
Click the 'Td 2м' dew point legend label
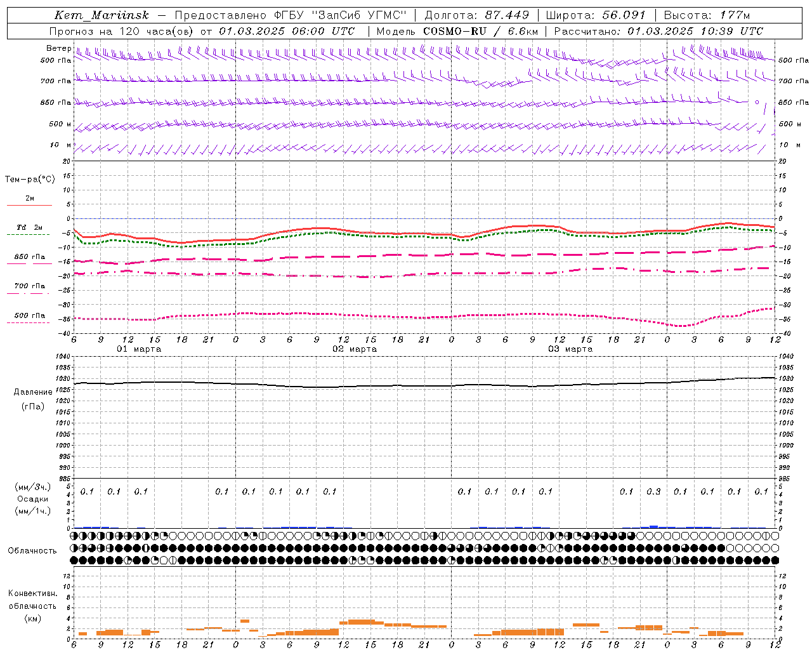coord(30,227)
